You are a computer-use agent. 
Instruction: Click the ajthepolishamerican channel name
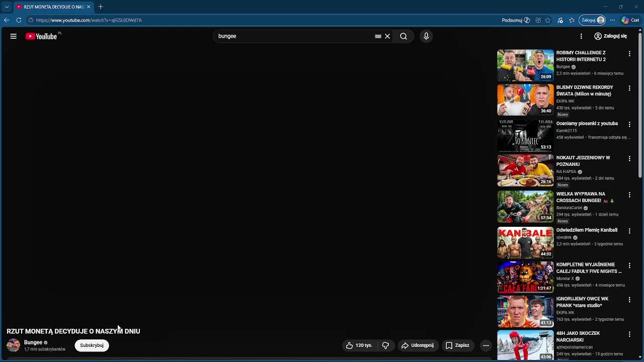click(x=575, y=347)
